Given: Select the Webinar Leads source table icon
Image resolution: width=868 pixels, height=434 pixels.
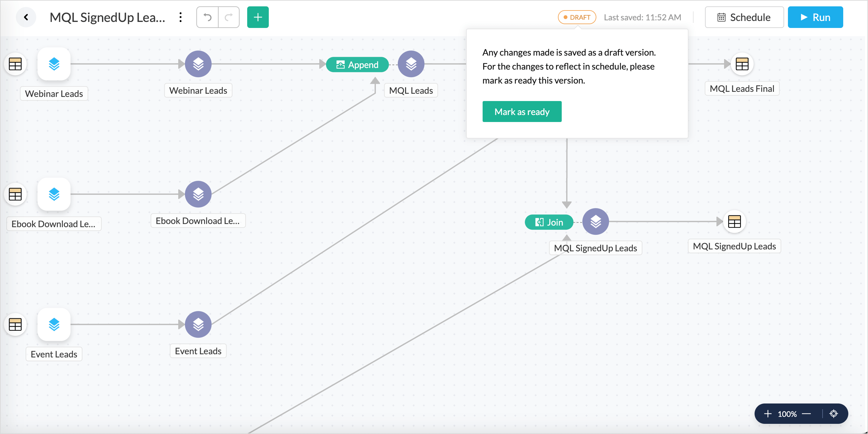Looking at the screenshot, I should tap(15, 64).
